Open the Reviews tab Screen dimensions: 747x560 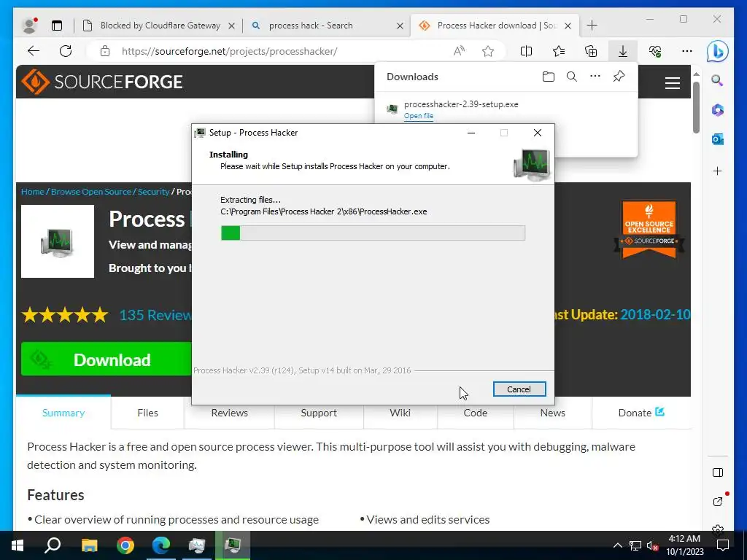pos(230,413)
